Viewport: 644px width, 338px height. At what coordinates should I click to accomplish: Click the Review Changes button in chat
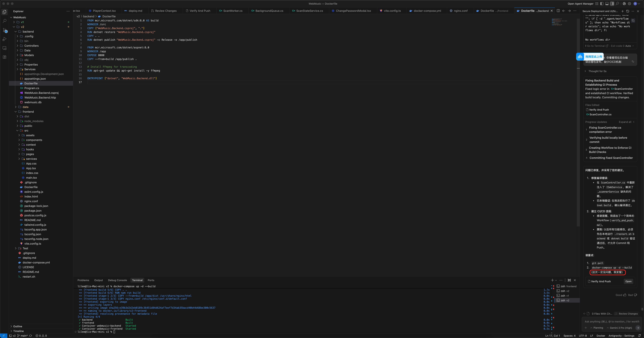click(626, 314)
